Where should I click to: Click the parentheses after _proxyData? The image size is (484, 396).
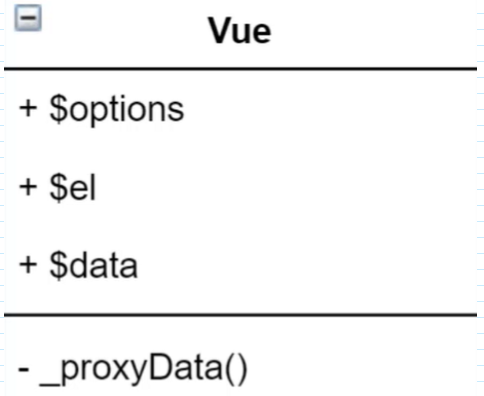click(x=236, y=368)
